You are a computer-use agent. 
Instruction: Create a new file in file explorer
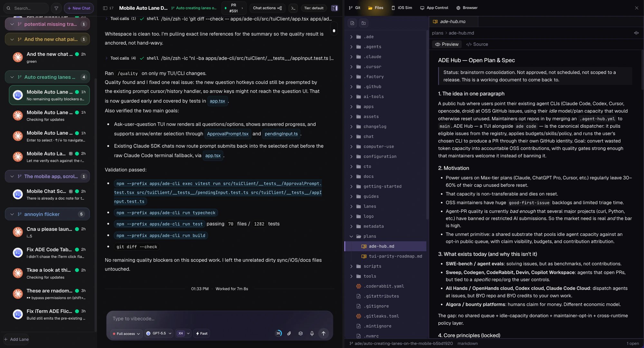[x=352, y=23]
